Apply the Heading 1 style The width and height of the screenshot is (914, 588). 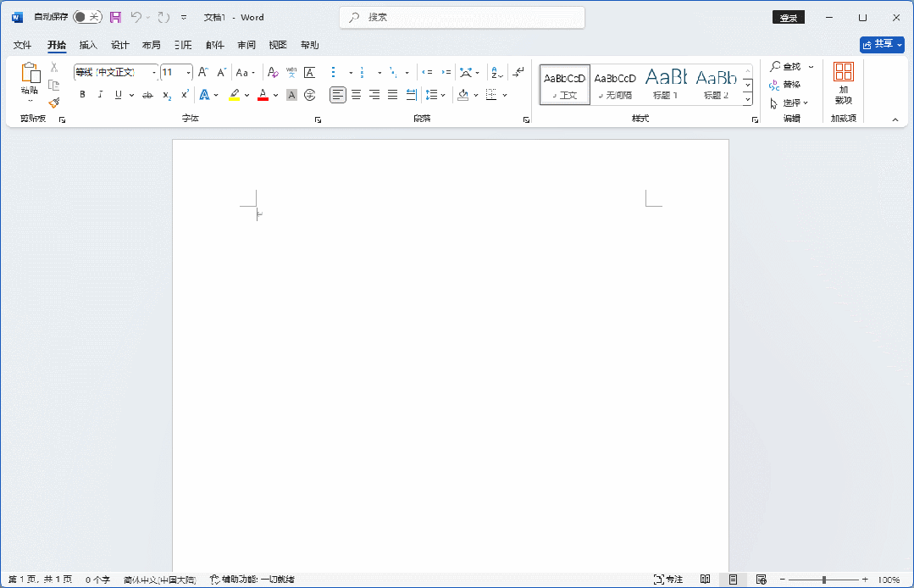(666, 85)
